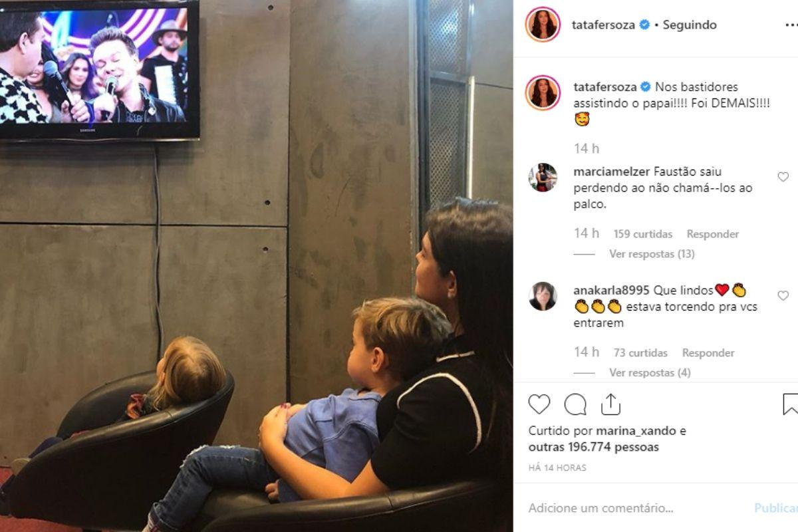Open the tatafersoza username in the caption
798x532 pixels.
604,86
